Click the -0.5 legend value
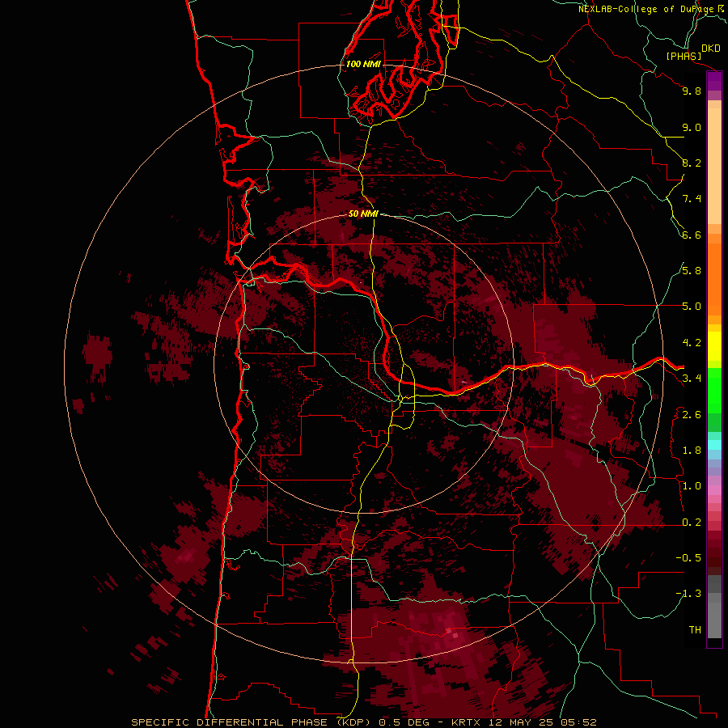 point(688,557)
